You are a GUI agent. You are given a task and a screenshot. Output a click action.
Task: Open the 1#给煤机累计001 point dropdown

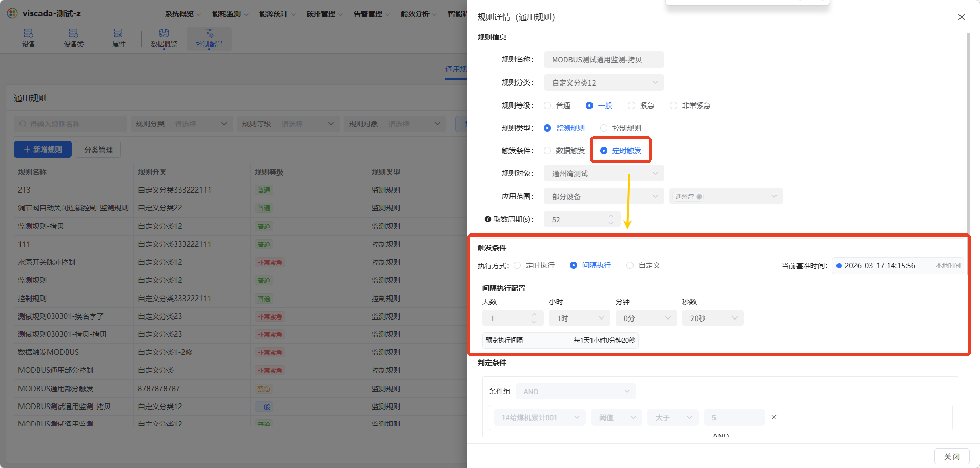tap(540, 417)
